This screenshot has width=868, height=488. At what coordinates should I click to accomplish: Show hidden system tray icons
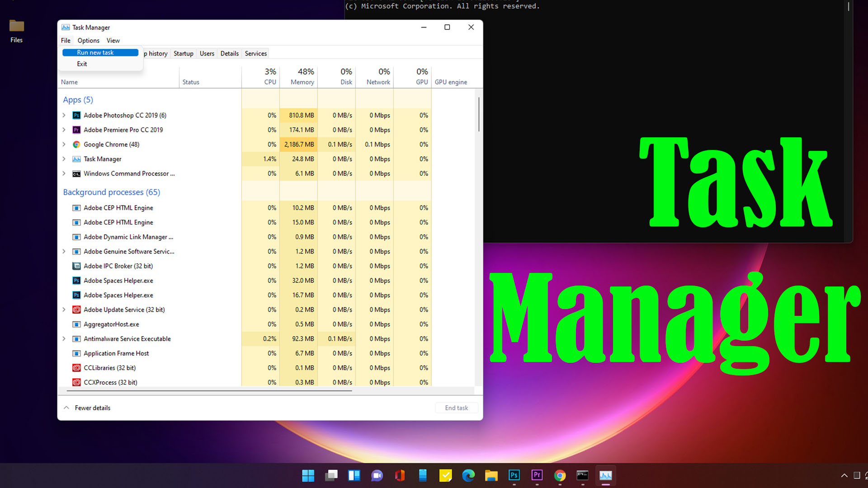click(844, 475)
